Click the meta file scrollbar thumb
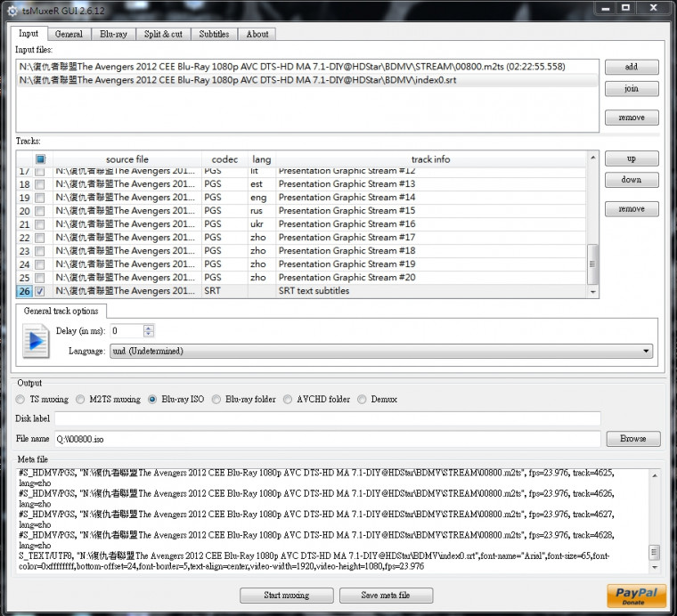This screenshot has height=616, width=677. pos(655,552)
